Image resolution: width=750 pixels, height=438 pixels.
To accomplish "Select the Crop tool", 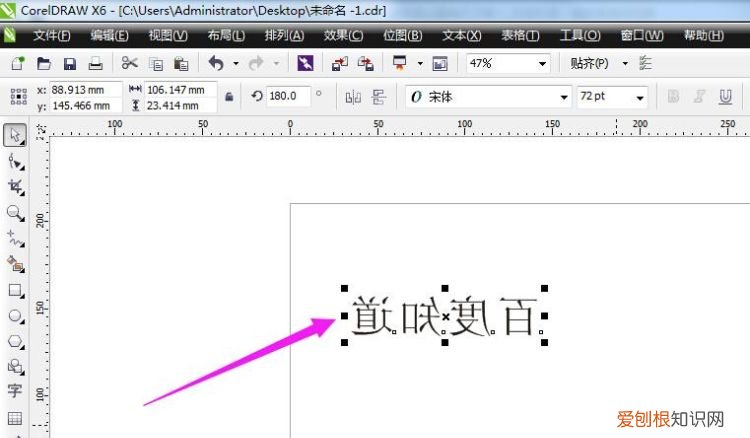I will pyautogui.click(x=16, y=187).
